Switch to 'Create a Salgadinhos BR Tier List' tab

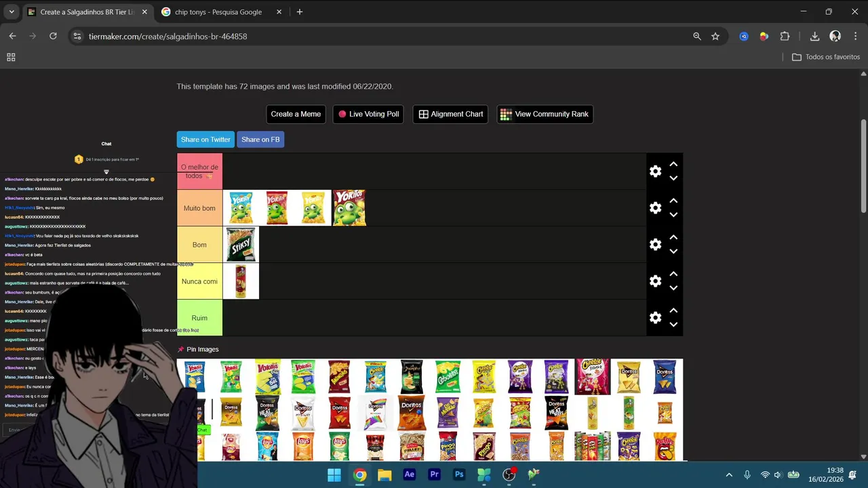(87, 12)
